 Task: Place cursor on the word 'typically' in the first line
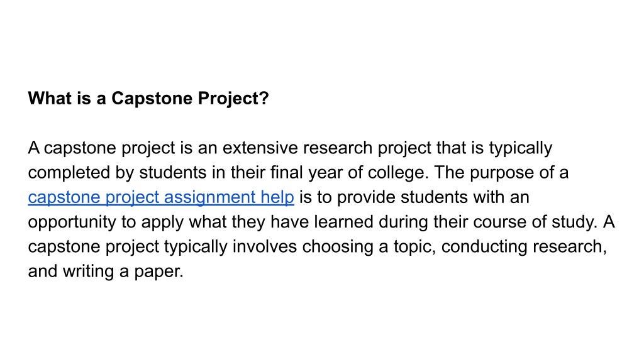tap(520, 148)
